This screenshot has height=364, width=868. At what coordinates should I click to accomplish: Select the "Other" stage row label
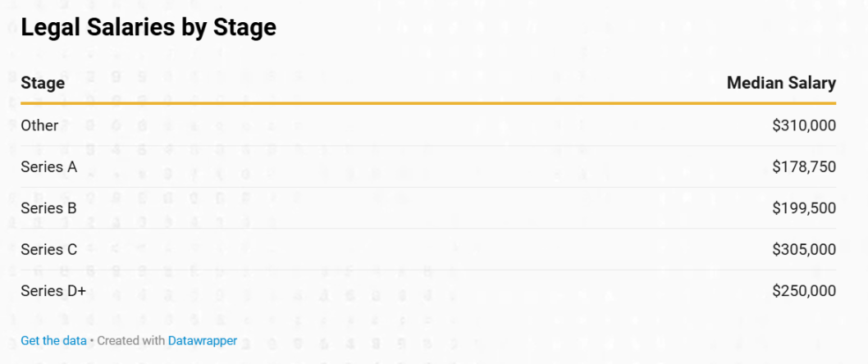(x=39, y=125)
